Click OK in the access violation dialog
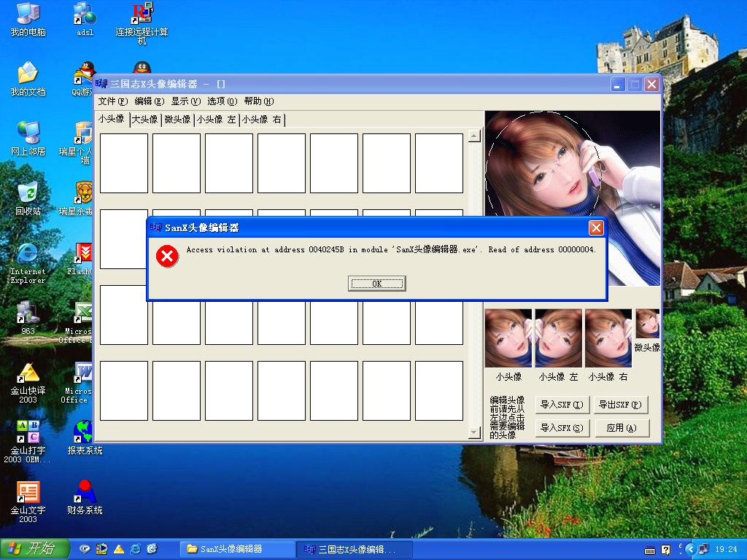 tap(376, 284)
